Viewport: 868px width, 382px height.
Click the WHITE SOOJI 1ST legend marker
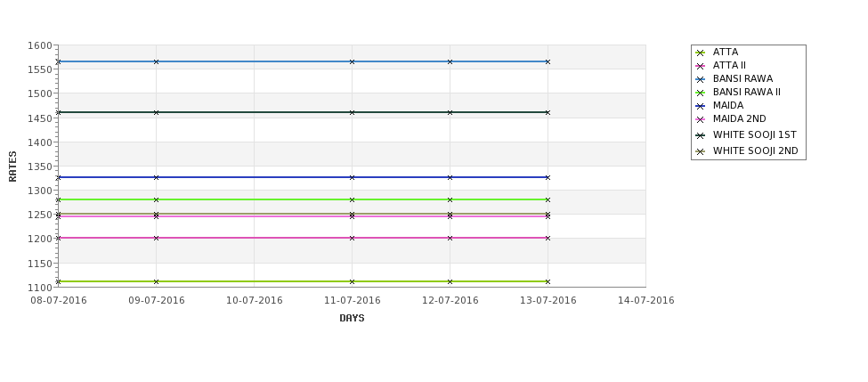tap(701, 135)
